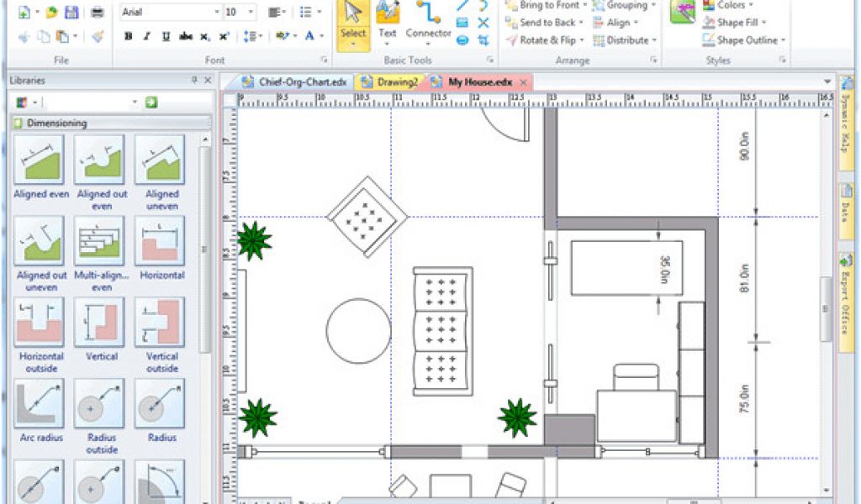The image size is (861, 504).
Task: Toggle italic text style
Action: (x=147, y=36)
